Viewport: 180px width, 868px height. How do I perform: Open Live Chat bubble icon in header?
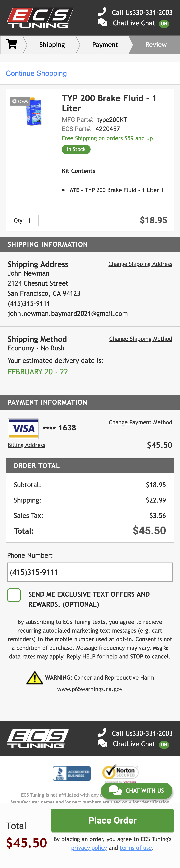click(102, 23)
